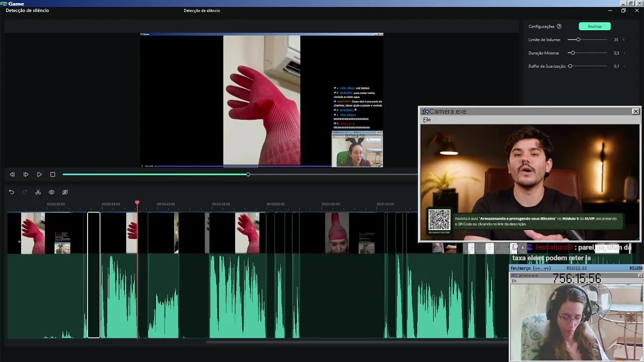The image size is (644, 362).
Task: Step forward one frame
Action: 26,174
